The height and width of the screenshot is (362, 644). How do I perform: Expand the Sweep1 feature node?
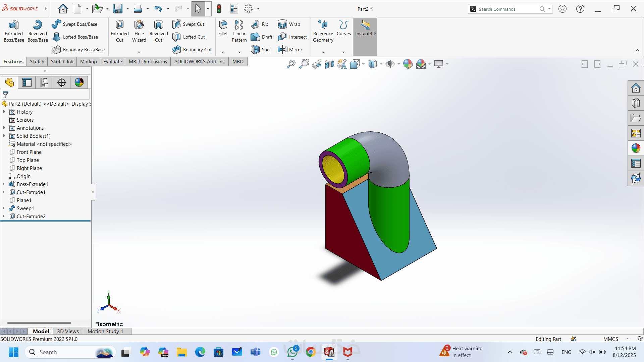tap(4, 208)
